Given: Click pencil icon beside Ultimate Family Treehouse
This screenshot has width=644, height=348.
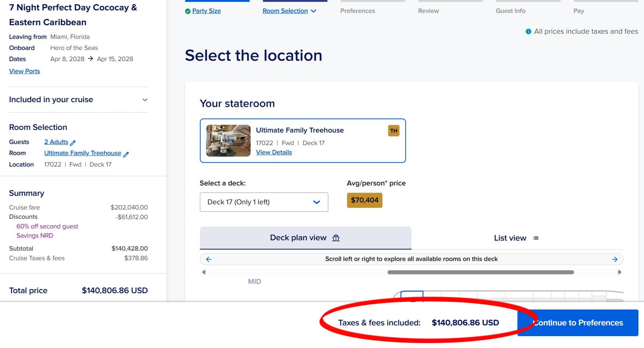Looking at the screenshot, I should click(x=126, y=154).
